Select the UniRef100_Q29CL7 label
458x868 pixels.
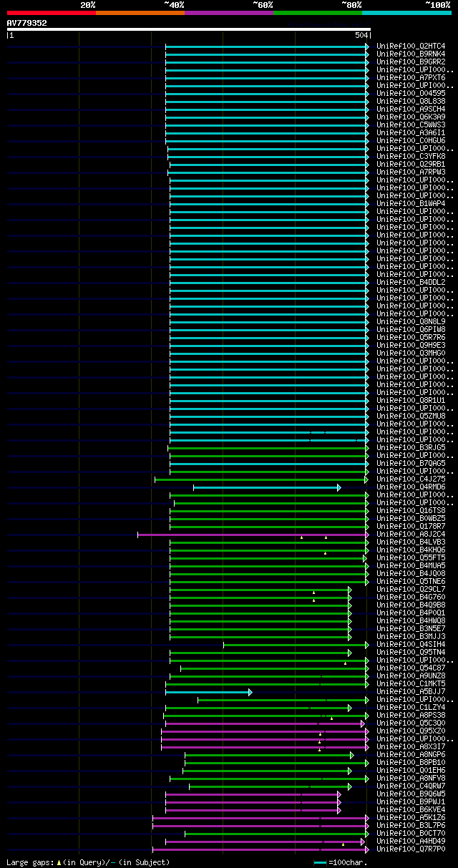[411, 589]
